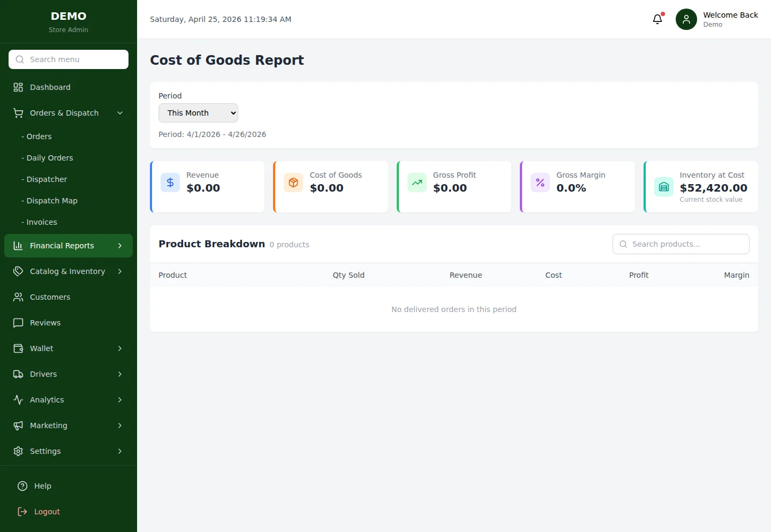Click the Help link
Image resolution: width=771 pixels, height=532 pixels.
coord(42,486)
